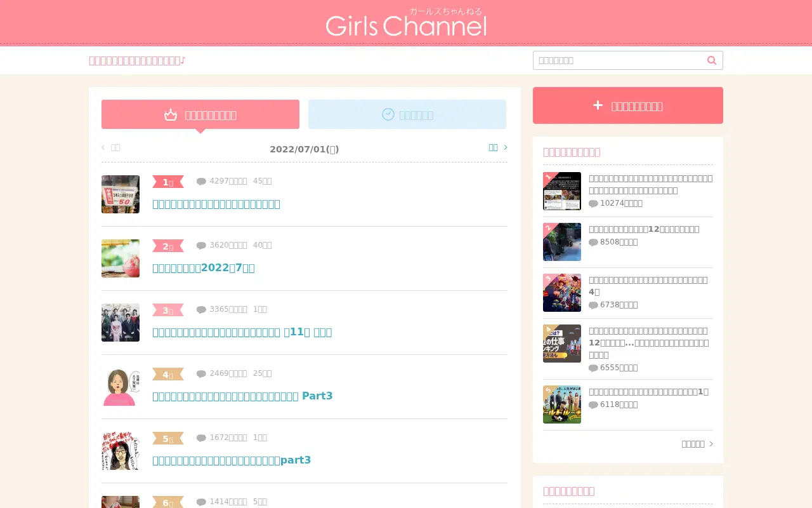Screen dimensions: 812x508
Task: Open sidebar thumbnail with 10274 comments
Action: 562,191
